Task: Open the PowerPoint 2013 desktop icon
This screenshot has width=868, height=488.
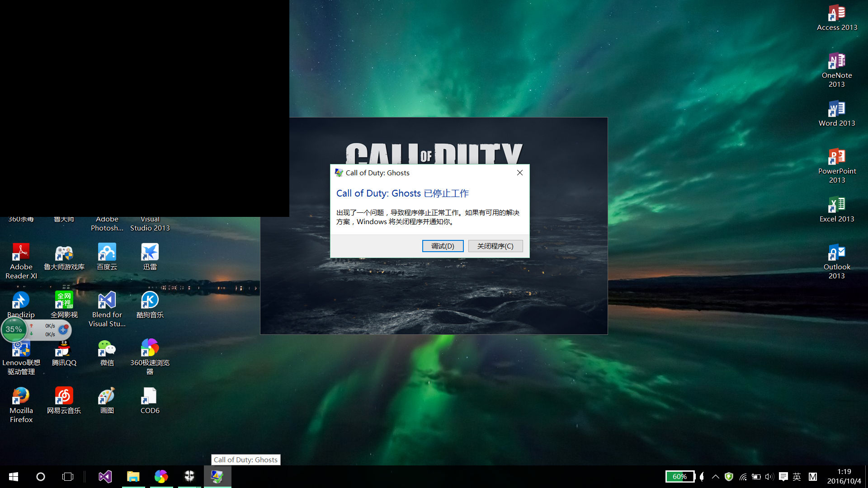Action: click(x=837, y=158)
